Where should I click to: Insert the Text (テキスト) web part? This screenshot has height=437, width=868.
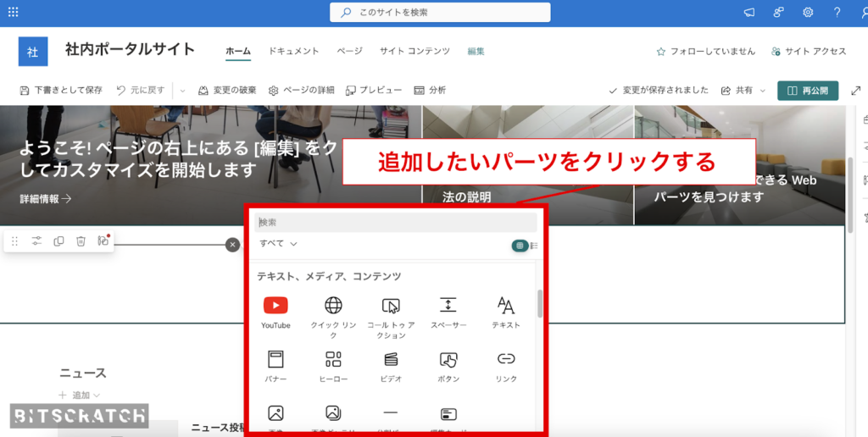[x=506, y=312]
